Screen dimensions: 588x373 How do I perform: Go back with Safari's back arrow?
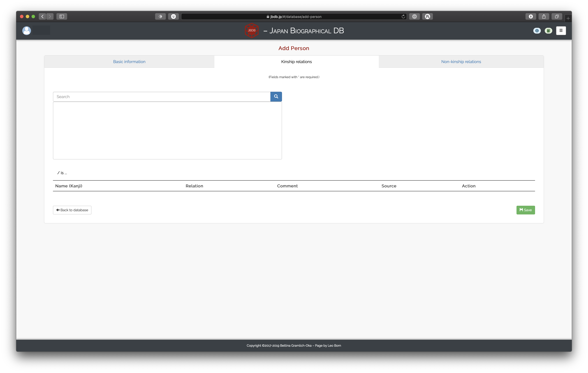(42, 16)
